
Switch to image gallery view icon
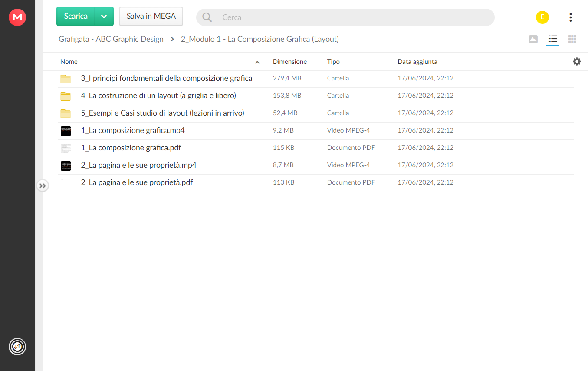[533, 39]
